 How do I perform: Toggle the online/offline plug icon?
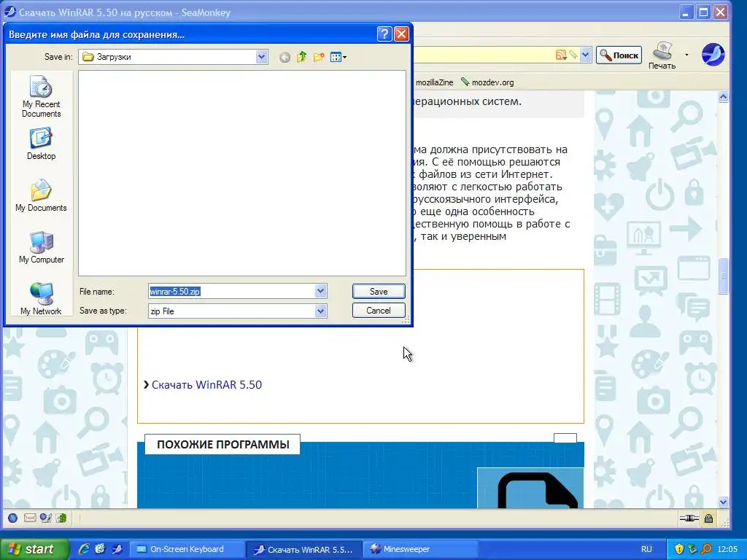[689, 518]
